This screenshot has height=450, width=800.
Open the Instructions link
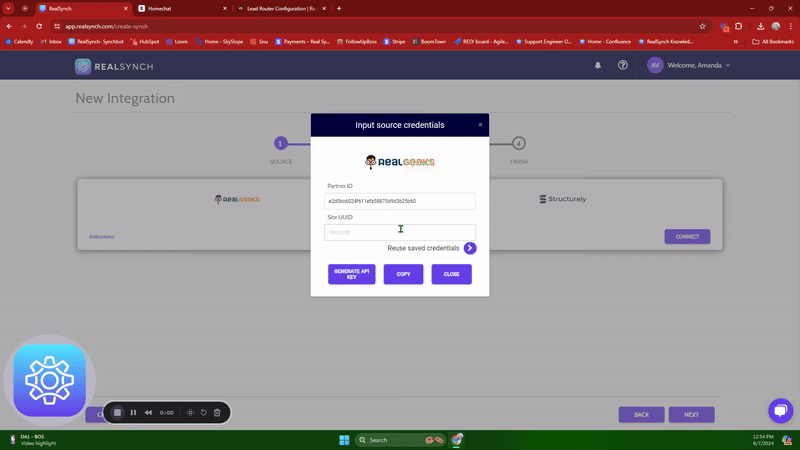tap(102, 237)
